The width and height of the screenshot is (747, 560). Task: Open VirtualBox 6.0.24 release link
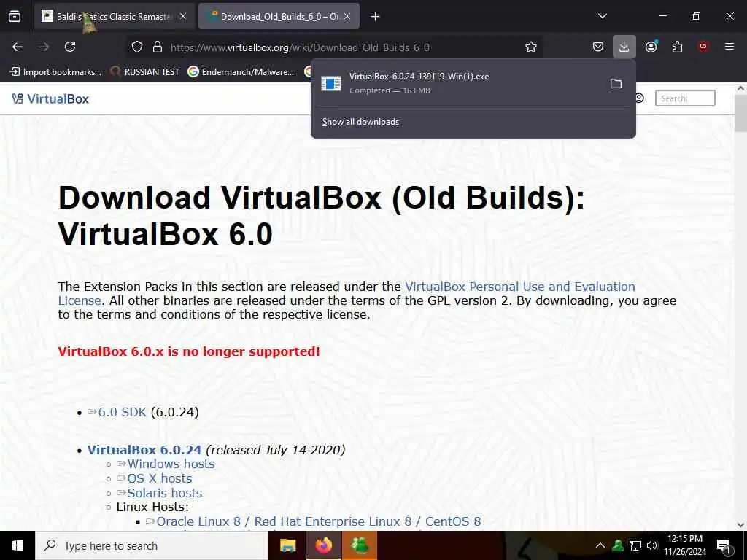tap(144, 450)
